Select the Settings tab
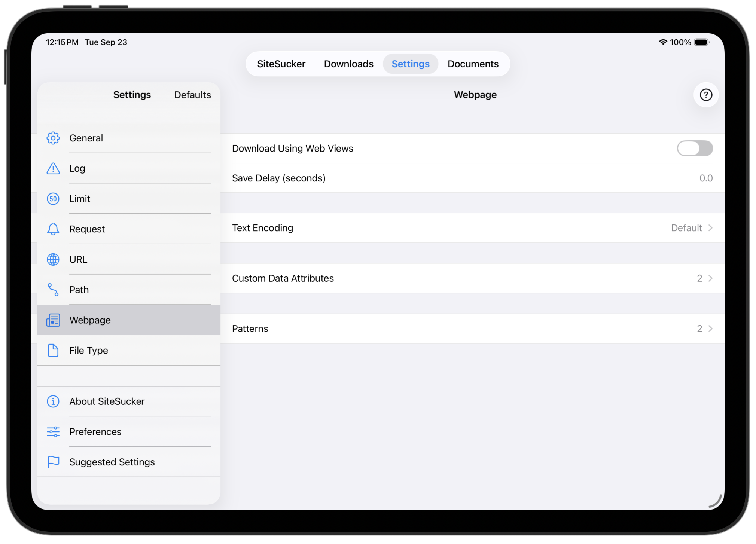 410,64
